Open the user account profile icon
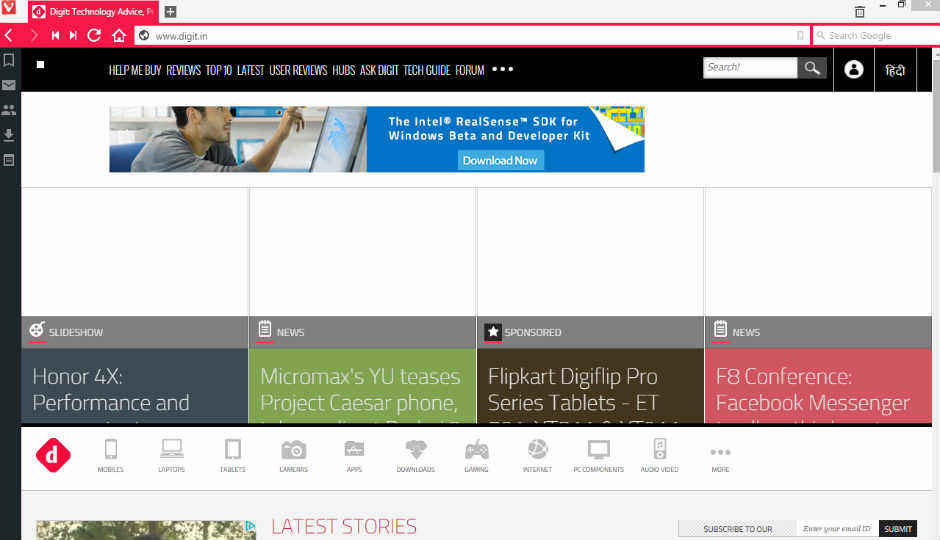This screenshot has width=940, height=540. 854,70
